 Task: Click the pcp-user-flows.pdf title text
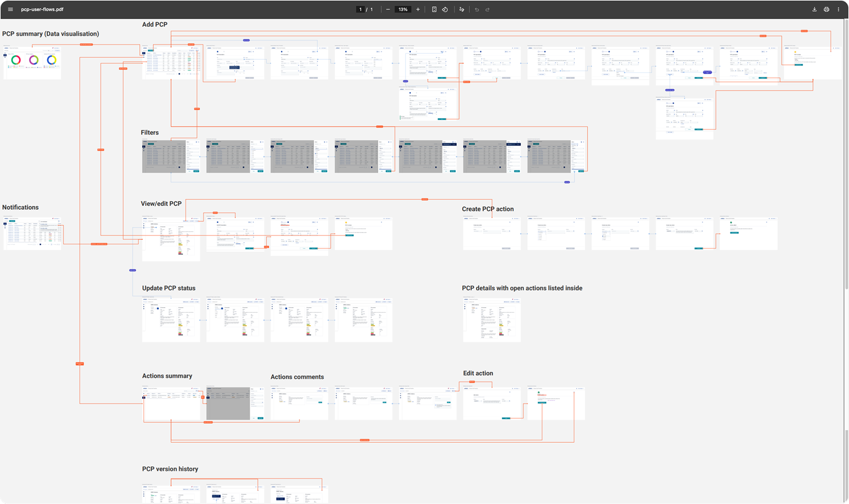[x=42, y=9]
